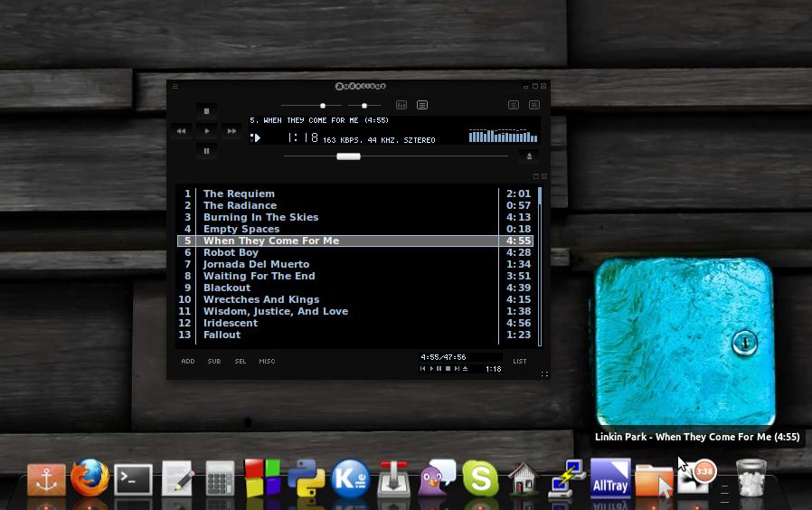This screenshot has width=812, height=510.
Task: Open the MISC playlist menu
Action: point(268,362)
